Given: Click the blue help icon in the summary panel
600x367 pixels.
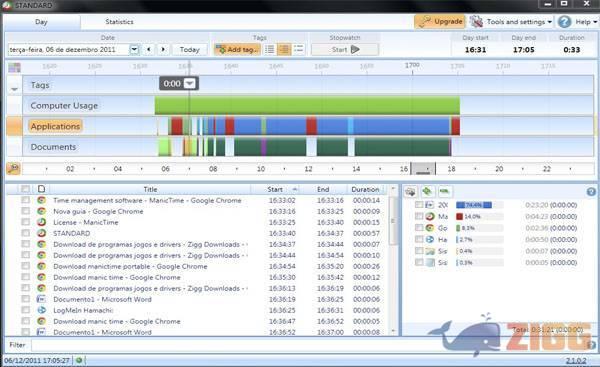Looking at the screenshot, I should [x=591, y=192].
